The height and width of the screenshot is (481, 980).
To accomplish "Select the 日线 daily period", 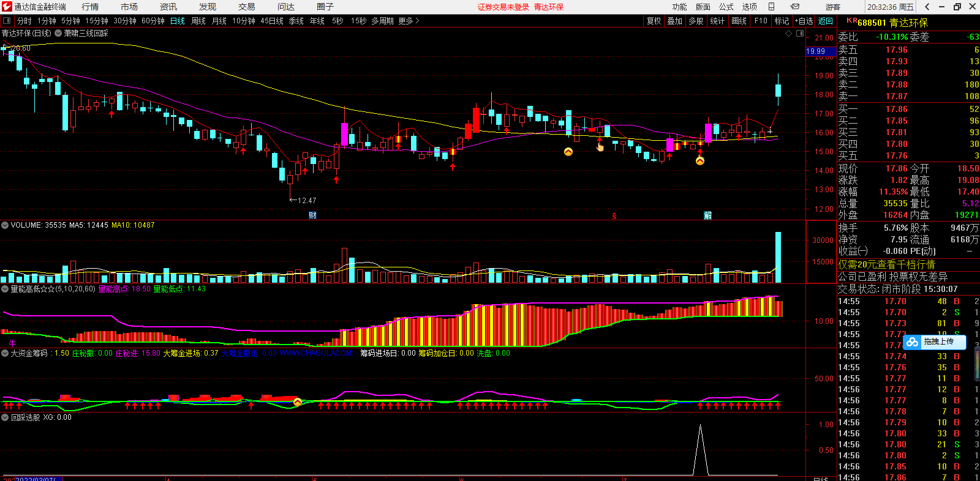I will 178,21.
